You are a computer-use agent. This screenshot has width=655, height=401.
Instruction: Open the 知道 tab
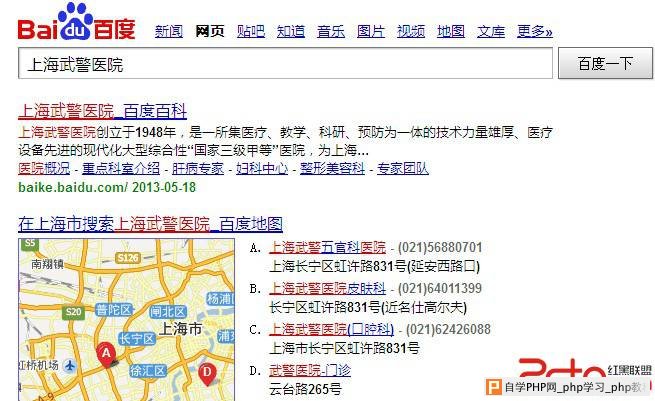coord(291,31)
